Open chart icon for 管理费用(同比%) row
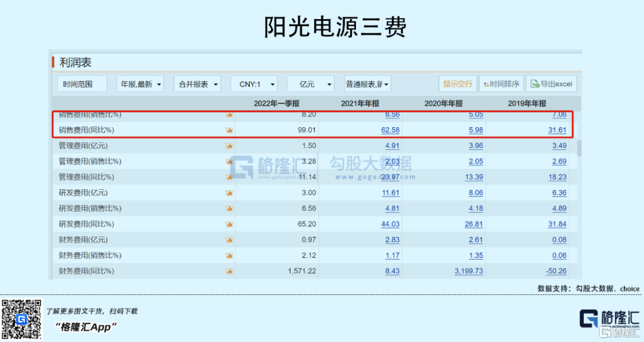The width and height of the screenshot is (644, 342). 229,177
